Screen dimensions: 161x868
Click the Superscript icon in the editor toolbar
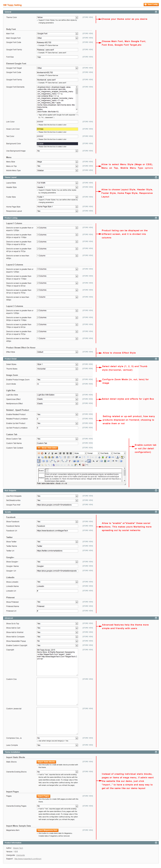pyautogui.click(x=97, y=461)
